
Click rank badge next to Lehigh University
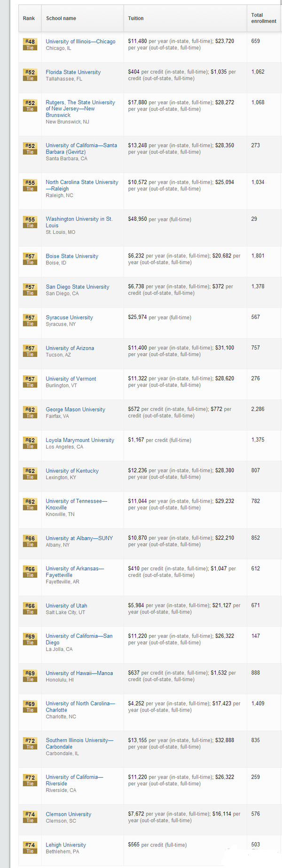(x=30, y=848)
